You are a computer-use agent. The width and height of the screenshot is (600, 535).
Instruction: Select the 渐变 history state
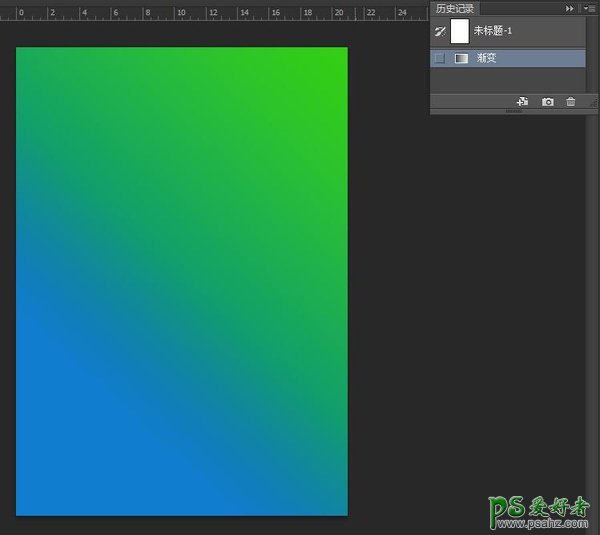508,58
